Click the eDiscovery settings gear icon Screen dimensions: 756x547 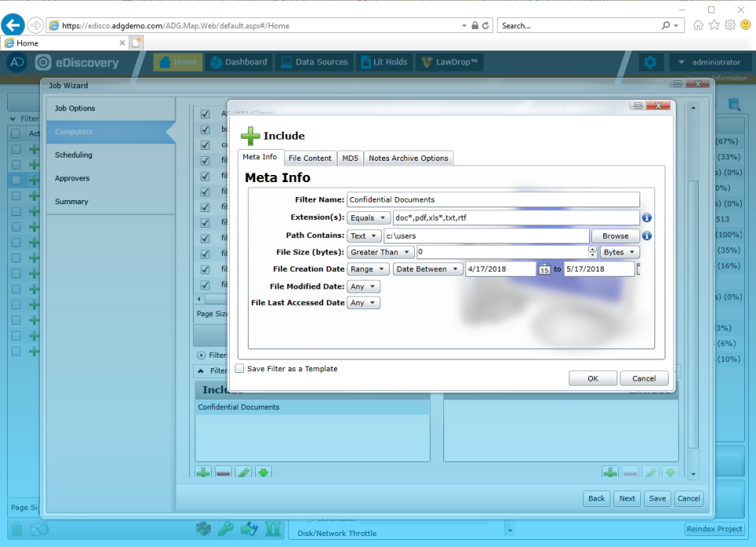pos(650,61)
